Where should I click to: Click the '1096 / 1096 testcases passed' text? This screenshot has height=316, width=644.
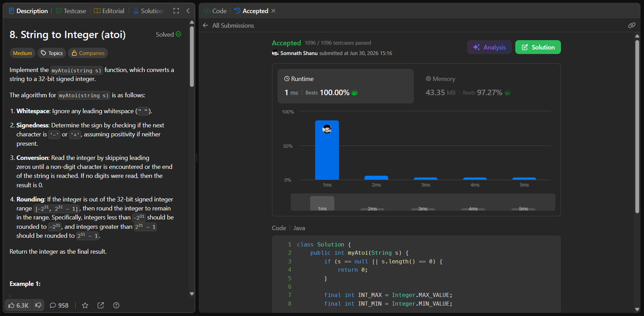(x=338, y=43)
